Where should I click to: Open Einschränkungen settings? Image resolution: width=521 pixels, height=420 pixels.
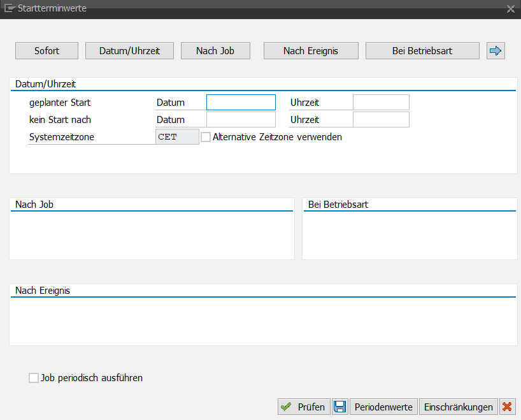458,407
